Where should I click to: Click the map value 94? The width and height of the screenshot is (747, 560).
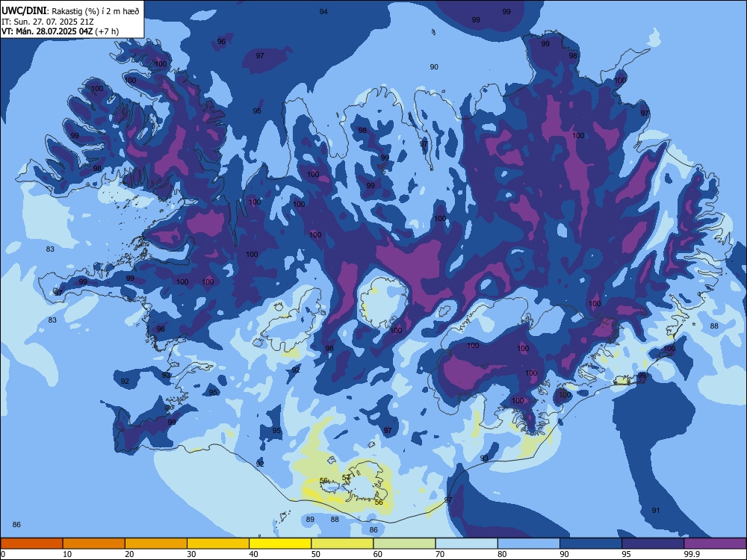coord(323,11)
